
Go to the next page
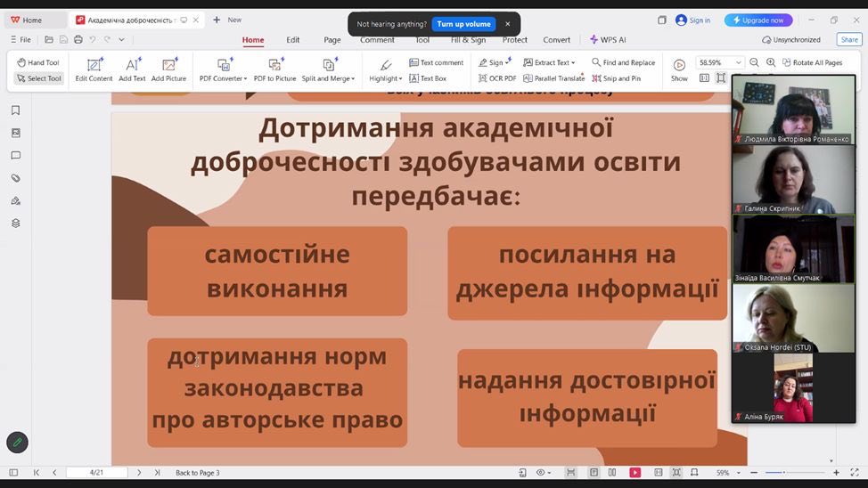[x=139, y=473]
